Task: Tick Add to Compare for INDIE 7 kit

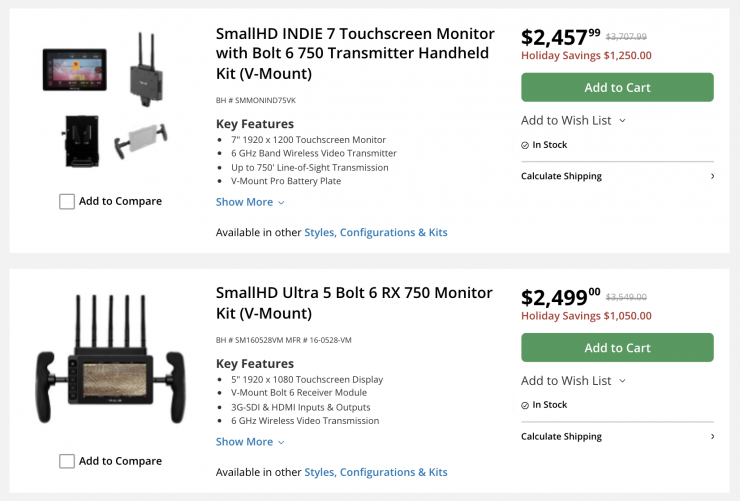Action: pyautogui.click(x=67, y=202)
